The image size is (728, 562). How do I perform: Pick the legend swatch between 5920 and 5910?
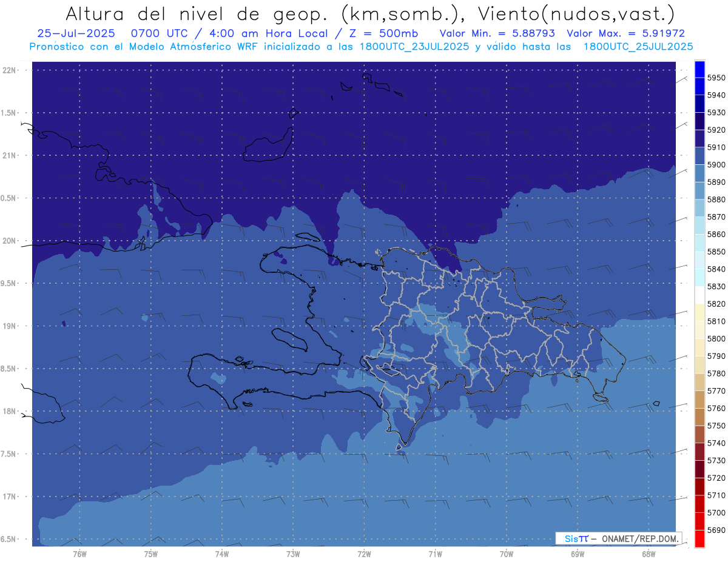coord(699,138)
